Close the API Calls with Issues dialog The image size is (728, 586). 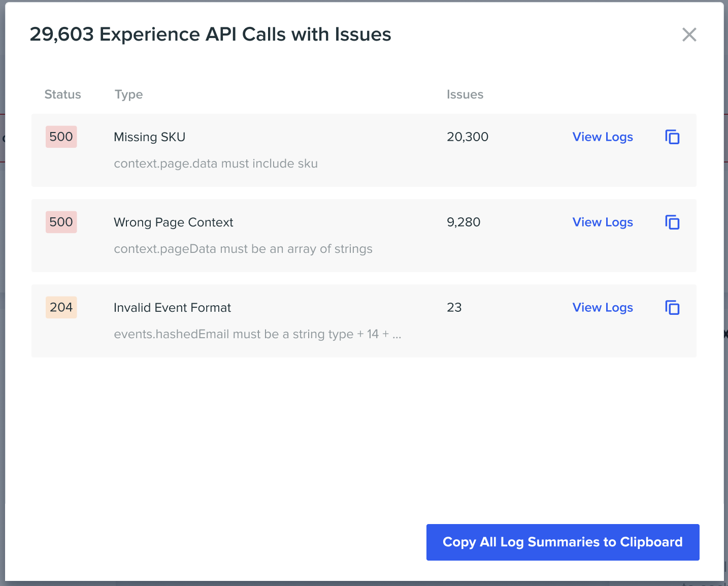pos(689,35)
